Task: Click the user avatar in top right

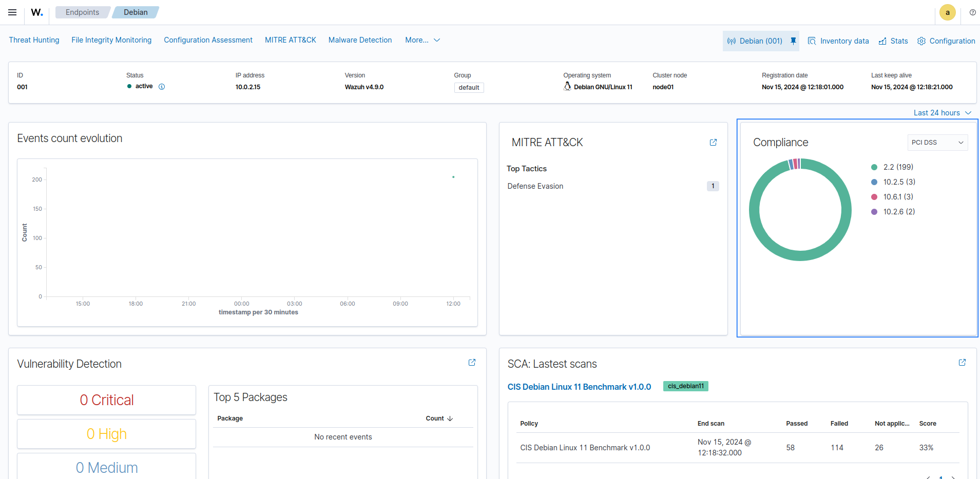Action: pyautogui.click(x=948, y=12)
